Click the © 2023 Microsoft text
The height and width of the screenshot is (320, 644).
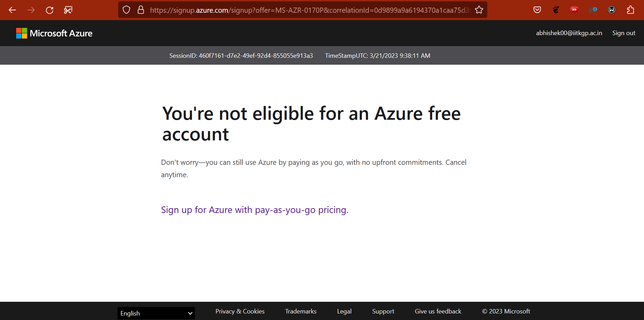point(506,311)
